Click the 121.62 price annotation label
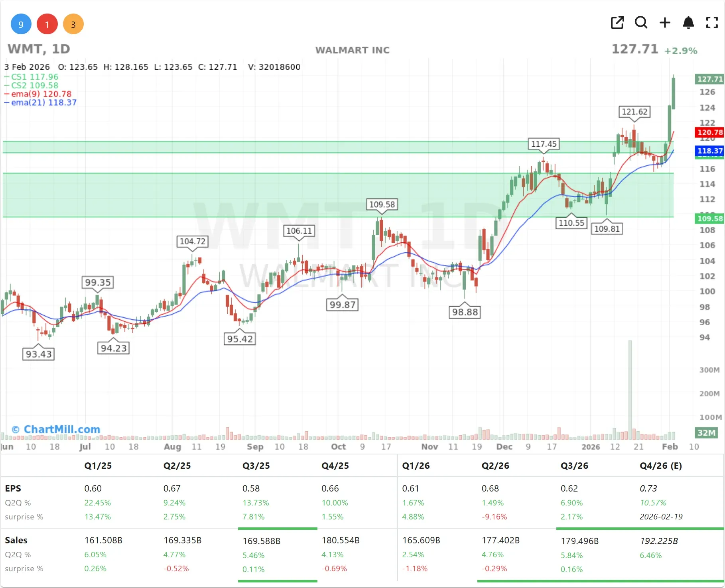Screen dimensions: 725x588 pos(634,112)
